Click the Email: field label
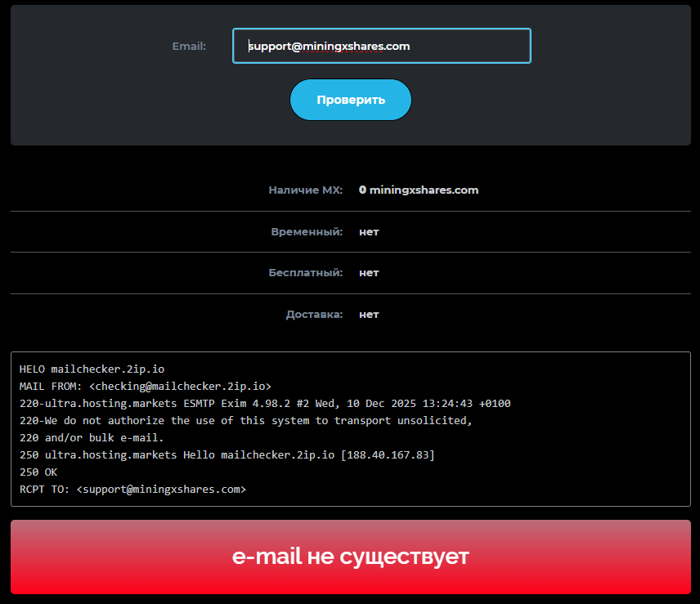Image resolution: width=700 pixels, height=604 pixels. pyautogui.click(x=189, y=46)
